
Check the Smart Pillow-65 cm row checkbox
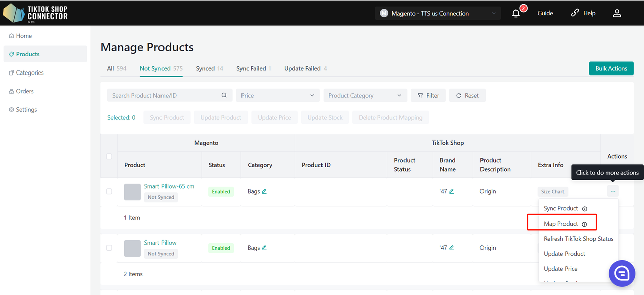coord(109,191)
